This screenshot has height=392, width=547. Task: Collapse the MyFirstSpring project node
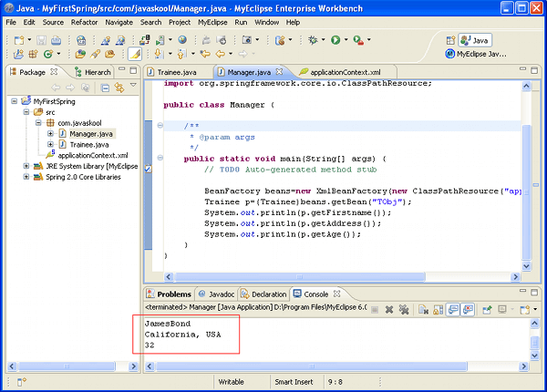tap(15, 101)
